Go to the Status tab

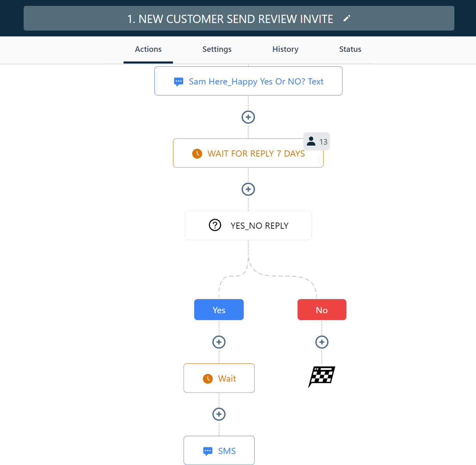tap(350, 49)
